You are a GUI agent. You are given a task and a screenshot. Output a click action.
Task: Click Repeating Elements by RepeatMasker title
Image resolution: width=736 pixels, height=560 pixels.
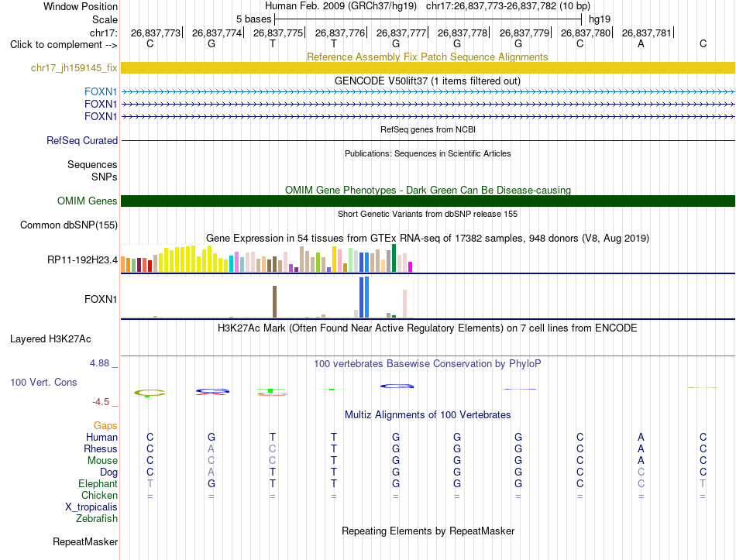428,531
